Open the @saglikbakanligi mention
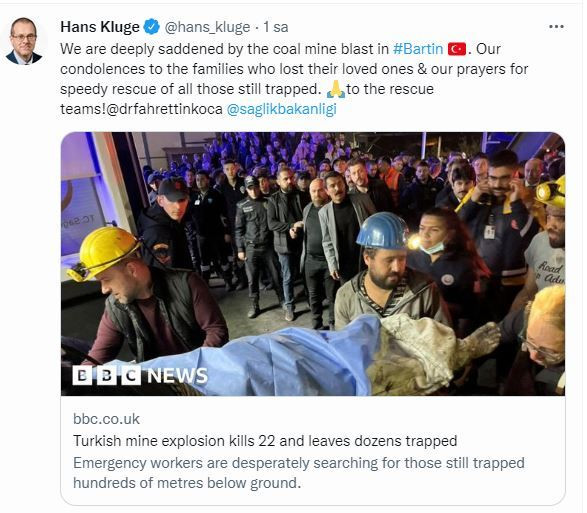The image size is (587, 513). (282, 109)
